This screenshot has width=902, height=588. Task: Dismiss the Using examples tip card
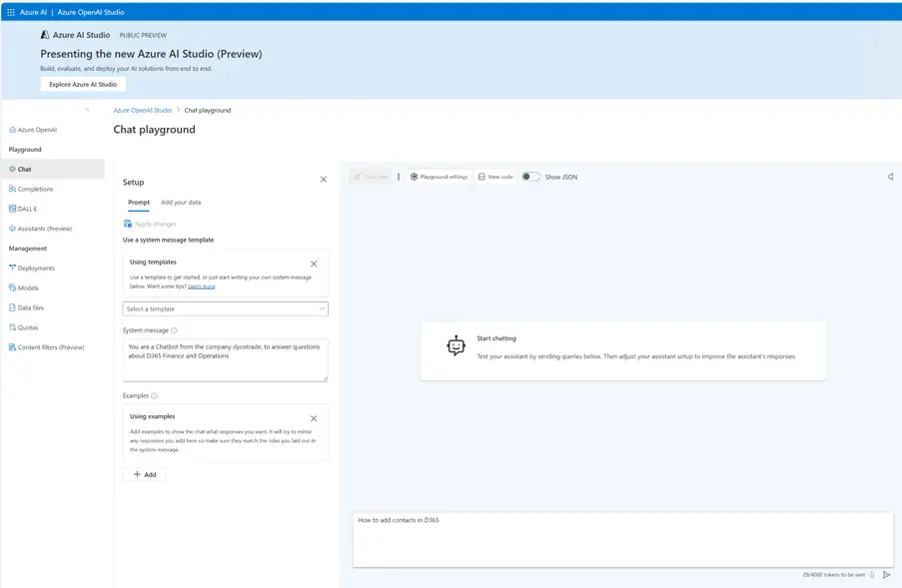tap(314, 418)
